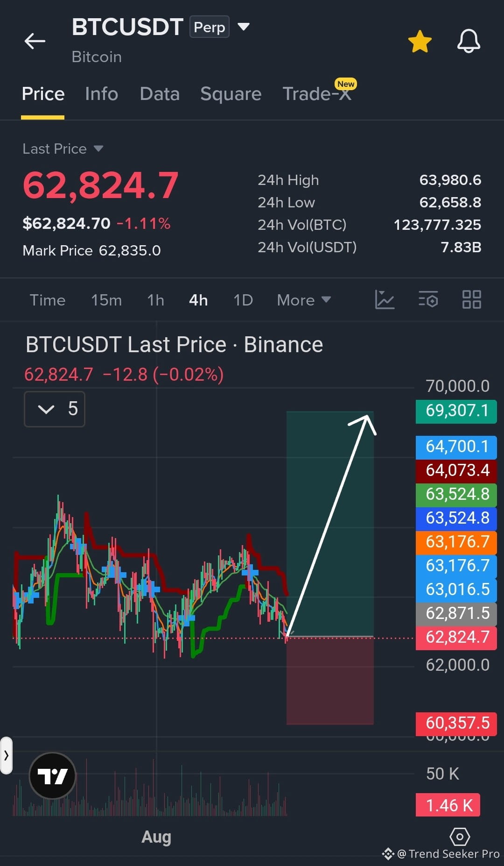Click the 24h Vol(BTC) value 123,777.325
The image size is (504, 866).
click(437, 225)
